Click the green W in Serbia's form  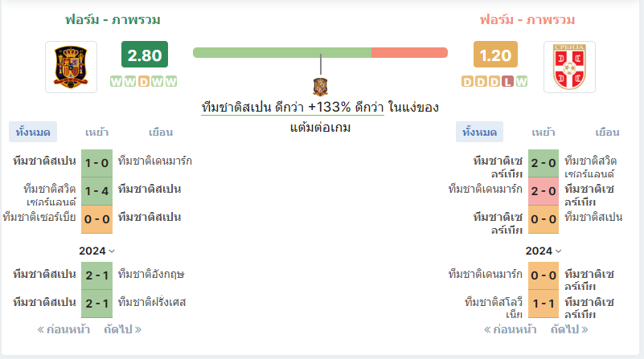(x=522, y=81)
